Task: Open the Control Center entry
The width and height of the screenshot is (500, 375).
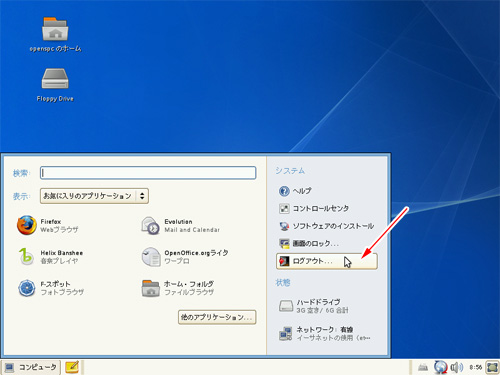Action: [x=314, y=209]
